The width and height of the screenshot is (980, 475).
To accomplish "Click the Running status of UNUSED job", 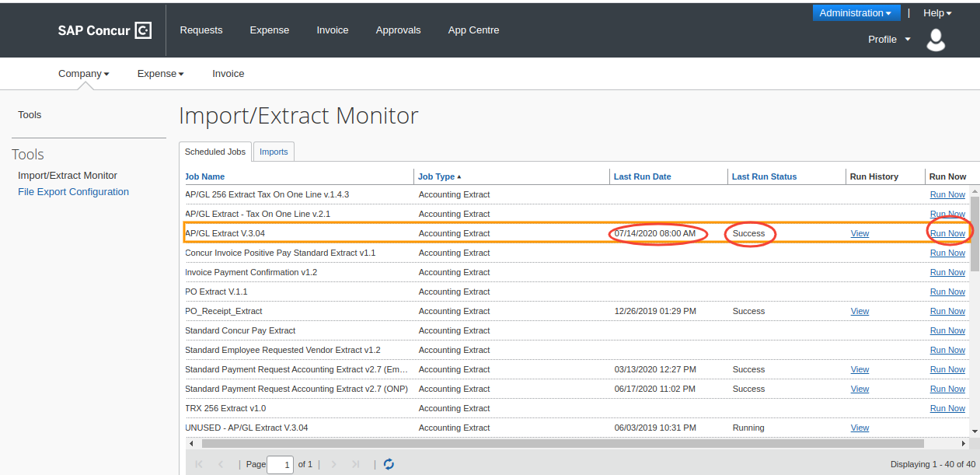I will pos(748,428).
